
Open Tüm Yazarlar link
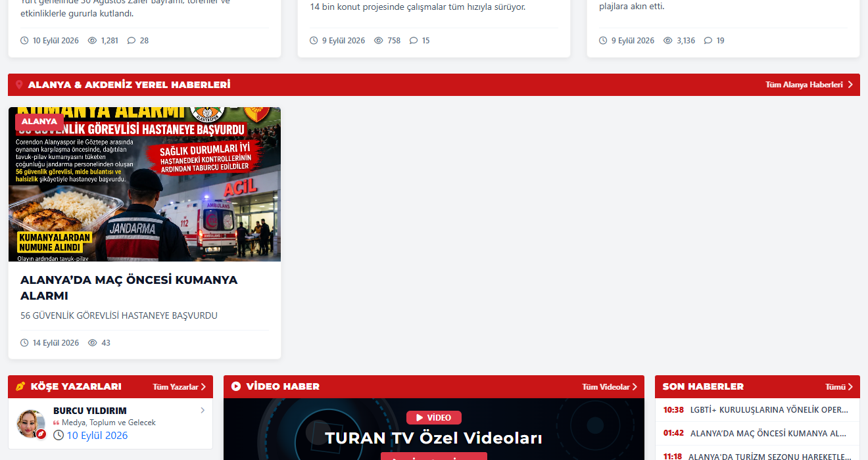click(x=176, y=387)
